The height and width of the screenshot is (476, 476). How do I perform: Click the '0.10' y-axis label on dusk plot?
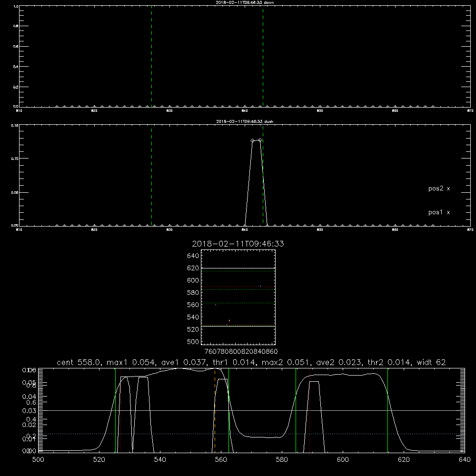(x=15, y=159)
